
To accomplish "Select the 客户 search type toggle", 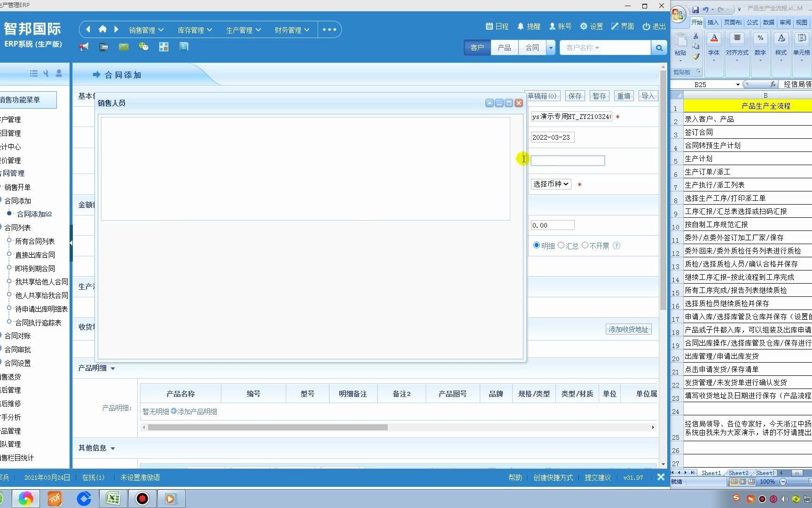I will point(477,48).
